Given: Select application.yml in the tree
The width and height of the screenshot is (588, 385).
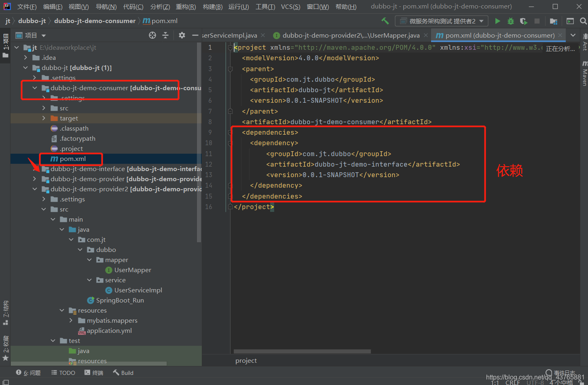Looking at the screenshot, I should click(x=109, y=331).
